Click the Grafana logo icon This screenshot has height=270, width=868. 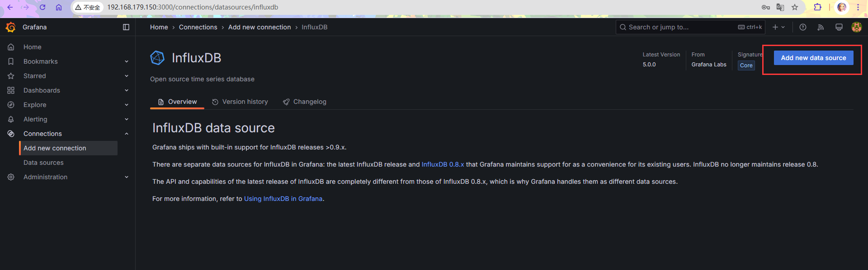pyautogui.click(x=11, y=27)
